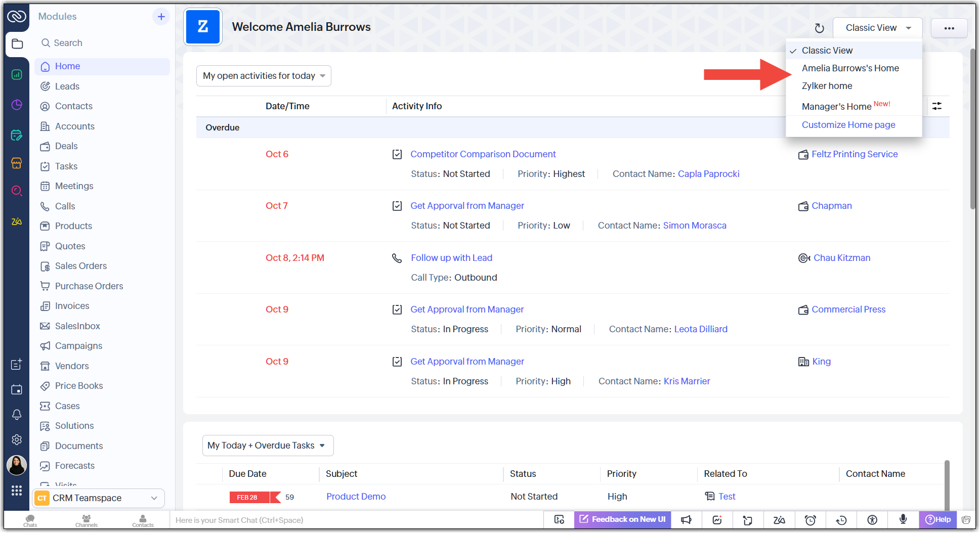This screenshot has height=533, width=980.
Task: Click the megaphone announcements icon
Action: coord(686,520)
